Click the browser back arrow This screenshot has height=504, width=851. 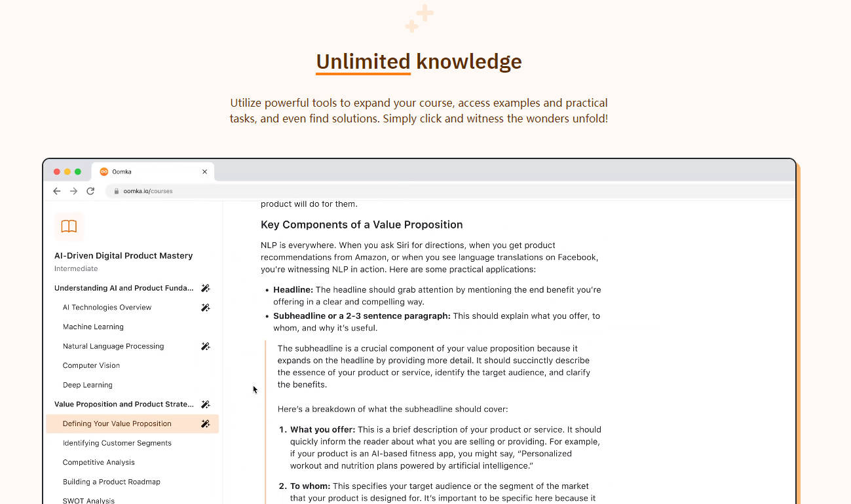[57, 191]
